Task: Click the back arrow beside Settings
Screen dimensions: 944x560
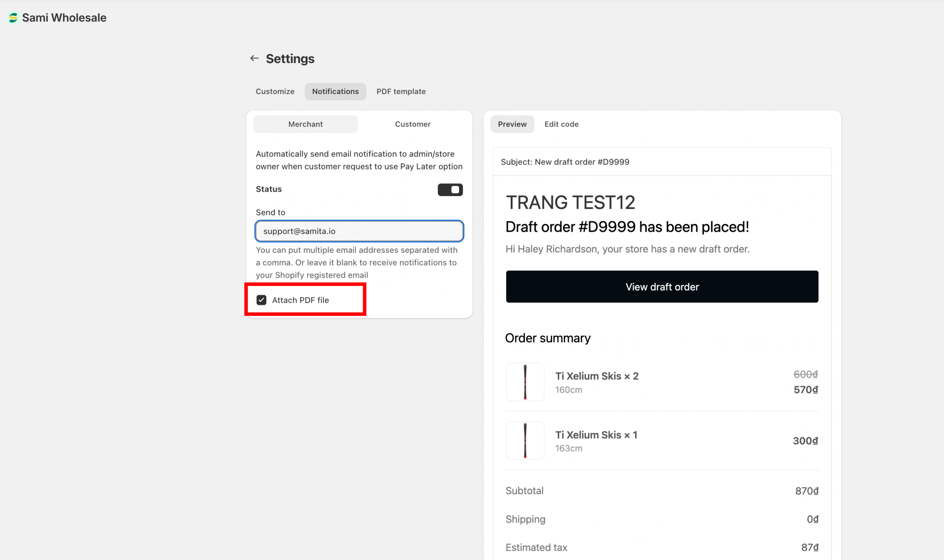Action: 254,58
